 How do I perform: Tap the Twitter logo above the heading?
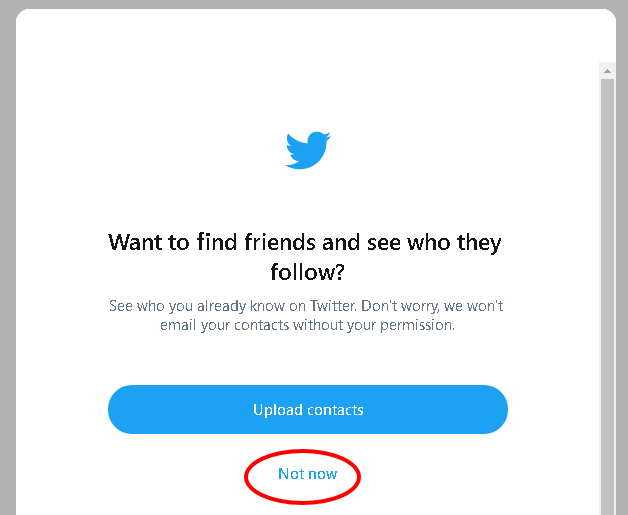click(x=308, y=150)
